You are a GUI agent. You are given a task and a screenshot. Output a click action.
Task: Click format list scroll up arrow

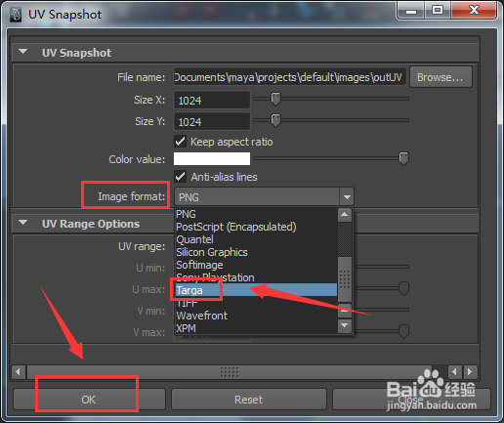coord(345,215)
